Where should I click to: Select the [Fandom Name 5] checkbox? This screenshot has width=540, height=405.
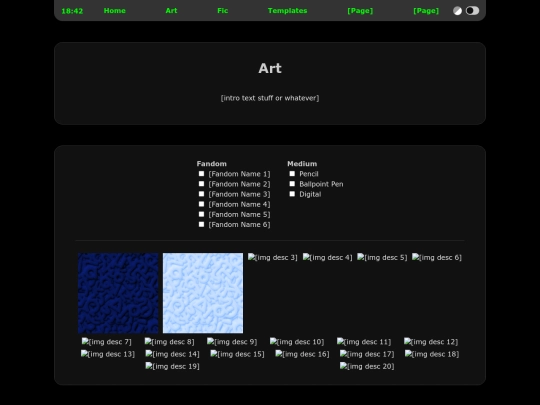point(201,214)
